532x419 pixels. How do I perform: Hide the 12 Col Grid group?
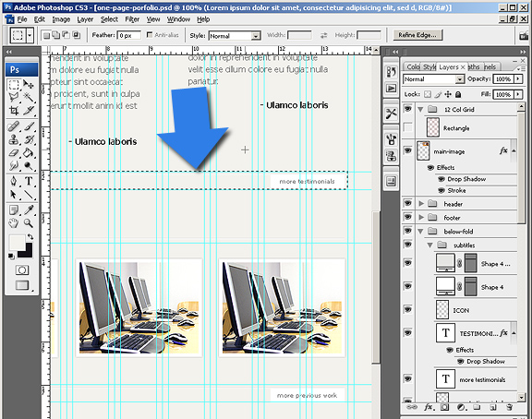pos(408,109)
